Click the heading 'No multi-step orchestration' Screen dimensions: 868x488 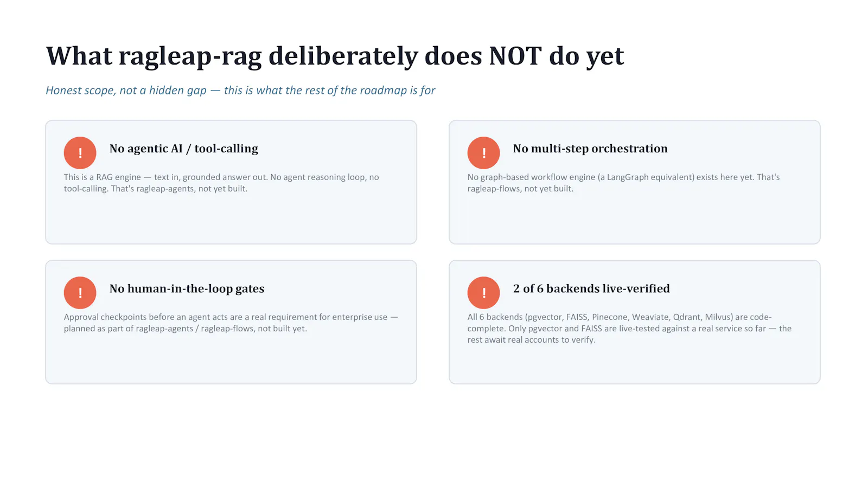click(x=590, y=149)
